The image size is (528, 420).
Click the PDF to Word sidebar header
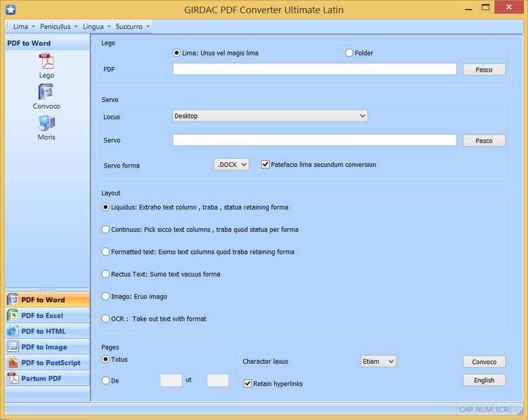point(47,43)
